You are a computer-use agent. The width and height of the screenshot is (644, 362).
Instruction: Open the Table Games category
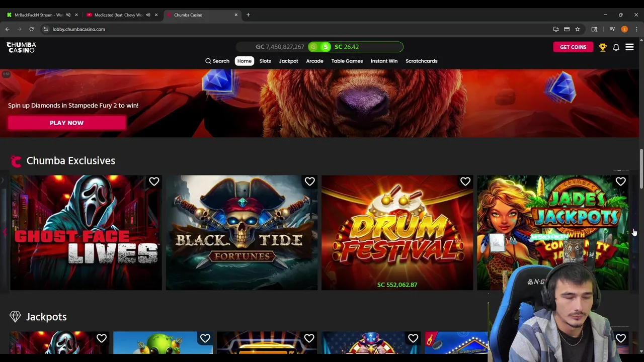coord(347,61)
